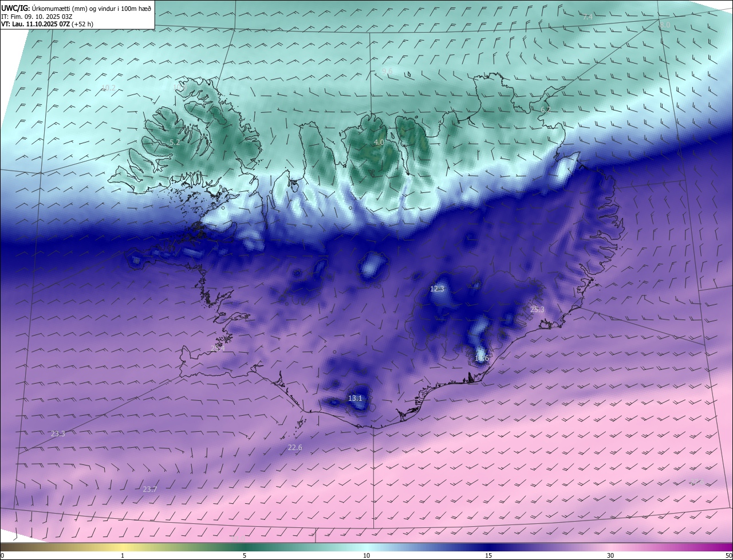Click the 4.0 value in north Iceland

click(379, 142)
